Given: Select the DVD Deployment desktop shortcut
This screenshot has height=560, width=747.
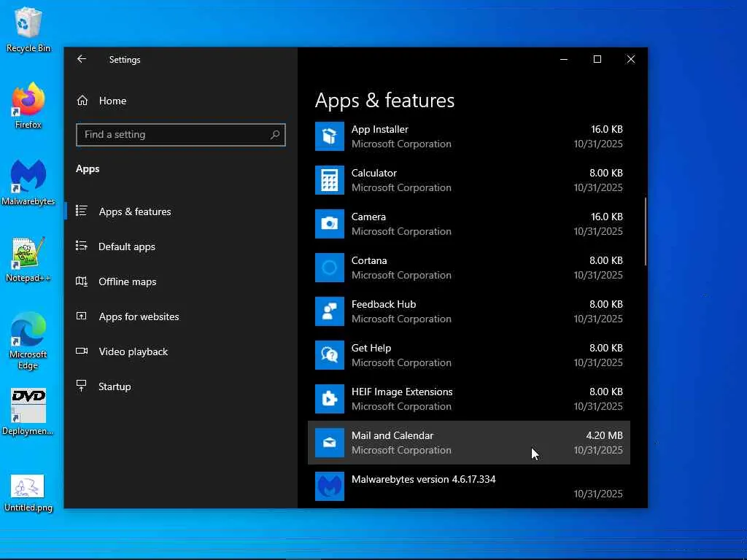Looking at the screenshot, I should [28, 413].
